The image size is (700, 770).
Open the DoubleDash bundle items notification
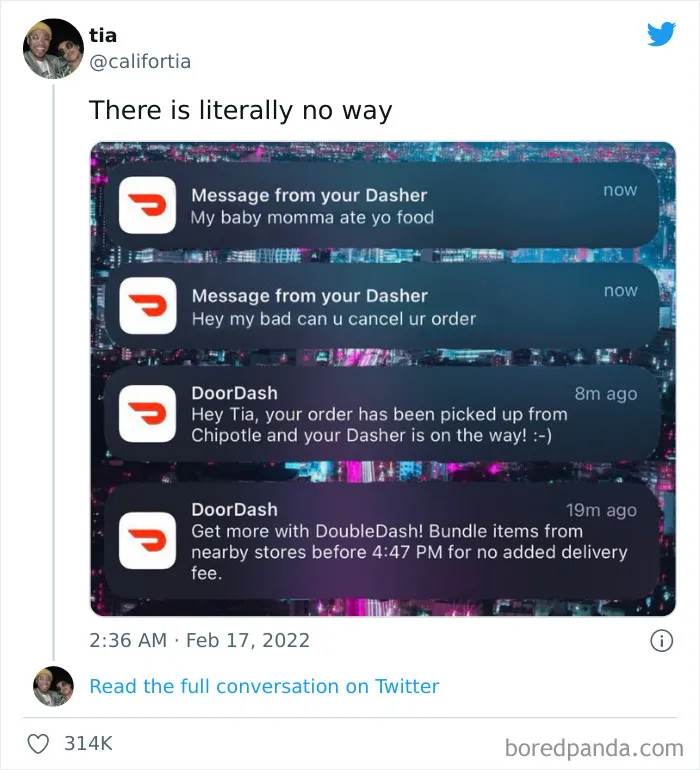click(x=382, y=541)
